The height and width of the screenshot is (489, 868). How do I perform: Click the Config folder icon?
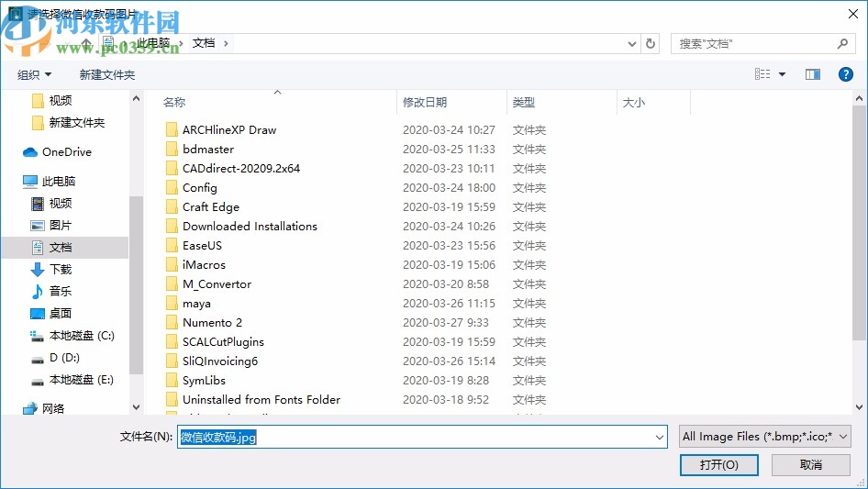click(172, 188)
